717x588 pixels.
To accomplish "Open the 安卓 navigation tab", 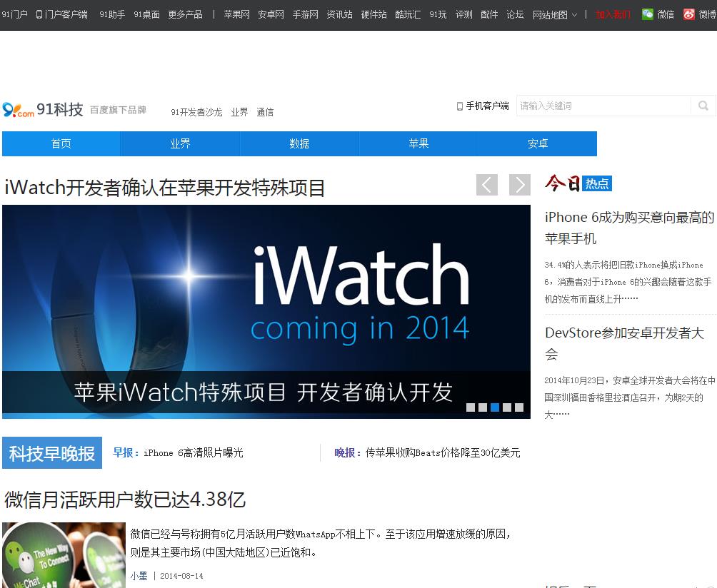I will point(538,143).
